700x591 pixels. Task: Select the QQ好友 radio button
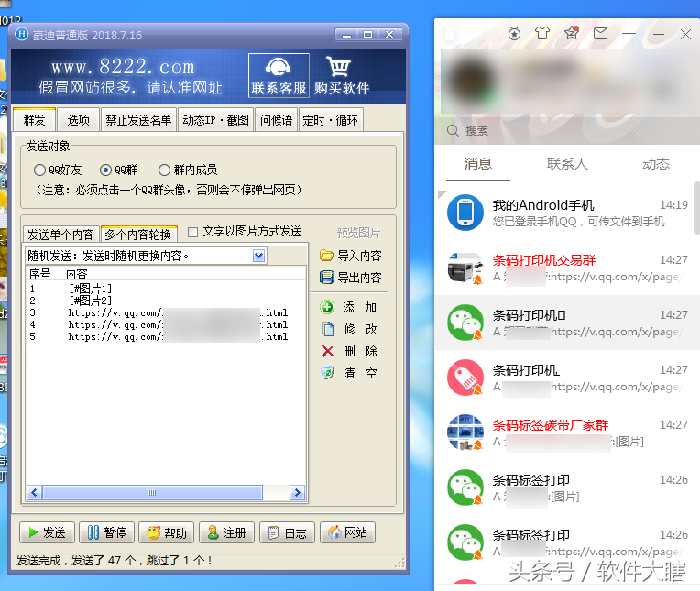click(x=39, y=170)
